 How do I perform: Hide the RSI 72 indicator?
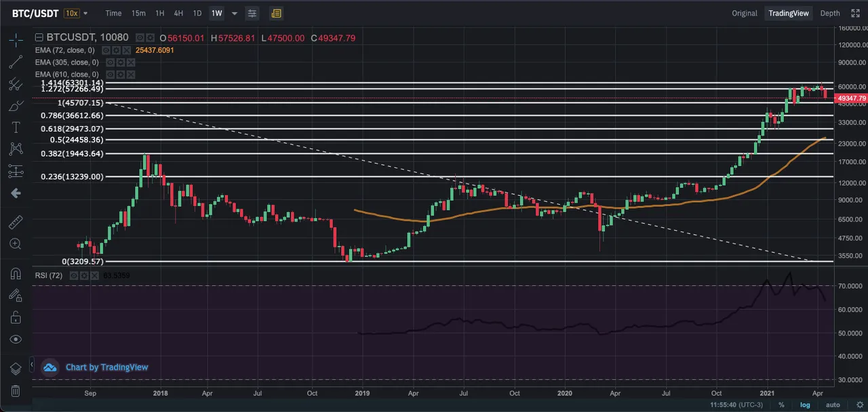click(x=74, y=276)
